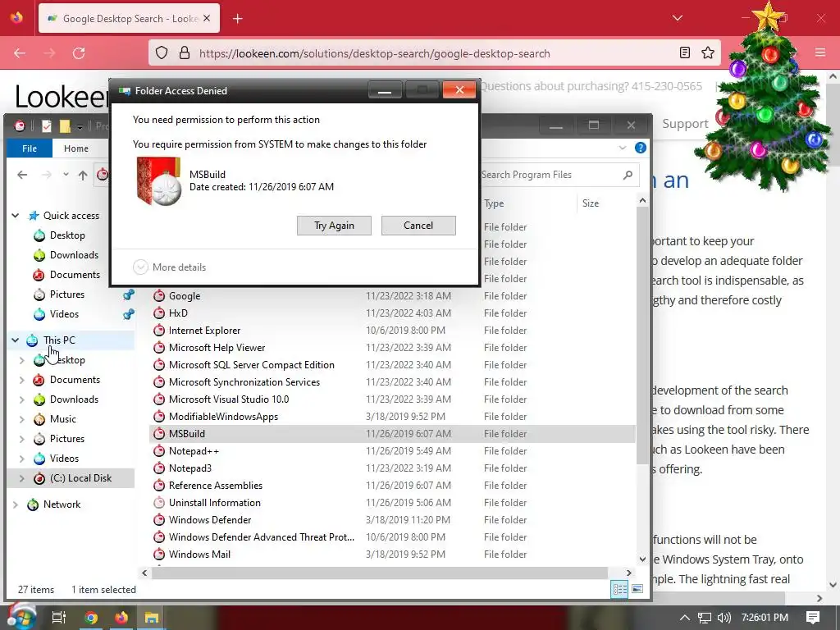This screenshot has height=630, width=840.
Task: Go back in Firefox browser
Action: (x=20, y=53)
